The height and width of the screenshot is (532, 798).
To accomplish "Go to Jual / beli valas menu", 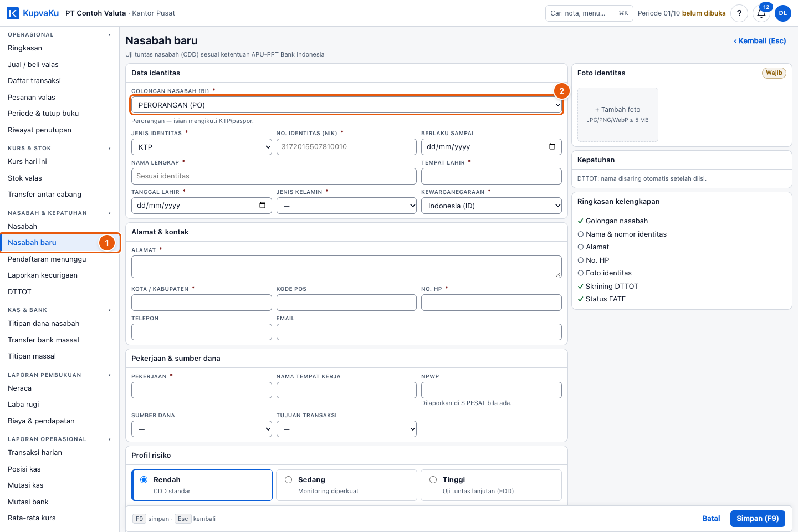I will pos(33,65).
